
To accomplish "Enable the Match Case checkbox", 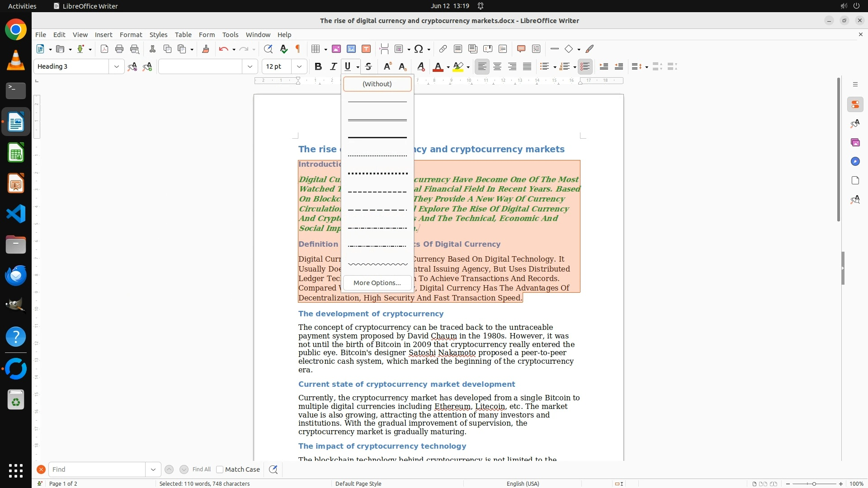I will [x=220, y=469].
